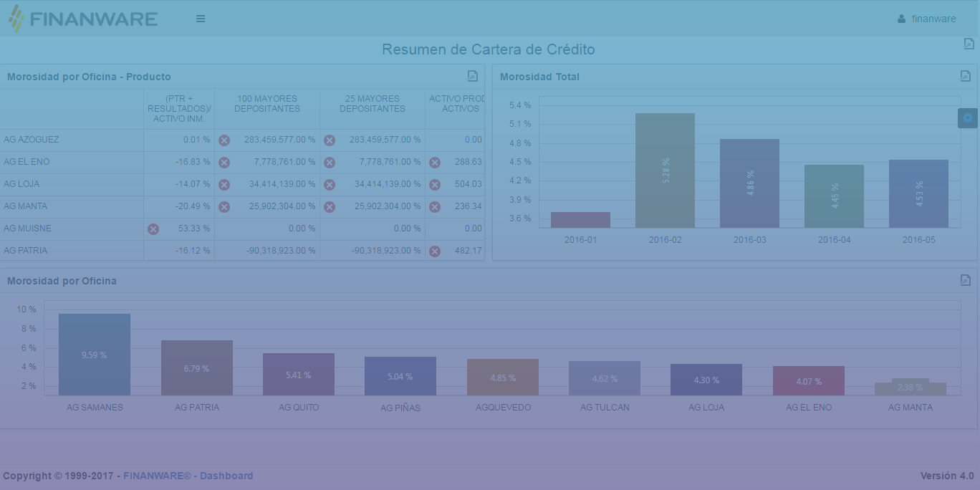The width and height of the screenshot is (980, 490).
Task: Select the AG PATRIA bar at 6.79 %
Action: (197, 367)
